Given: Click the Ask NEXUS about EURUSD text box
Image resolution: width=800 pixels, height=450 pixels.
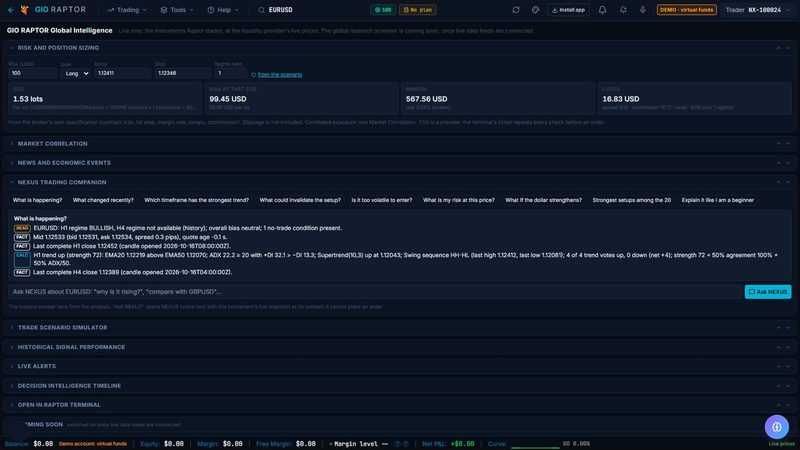Looking at the screenshot, I should [376, 292].
